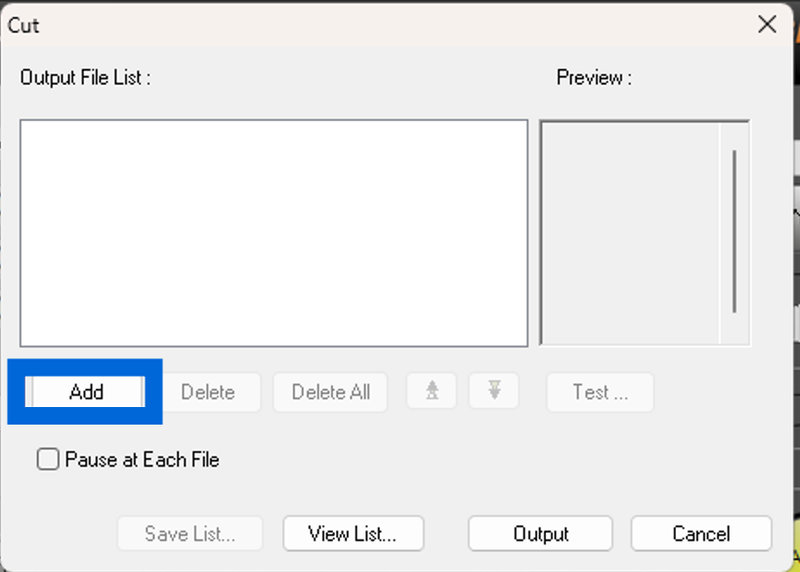Click inside the empty Output File List box
This screenshot has height=572, width=800.
point(273,233)
